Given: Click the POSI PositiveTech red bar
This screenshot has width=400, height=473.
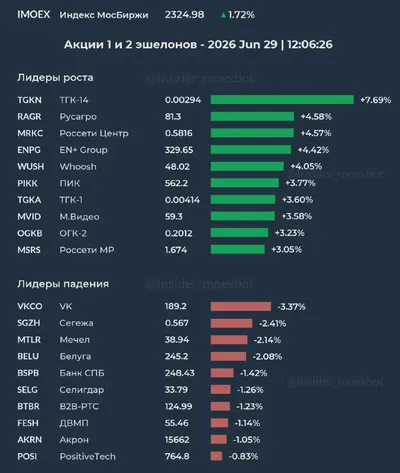Looking at the screenshot, I should click(x=216, y=456).
